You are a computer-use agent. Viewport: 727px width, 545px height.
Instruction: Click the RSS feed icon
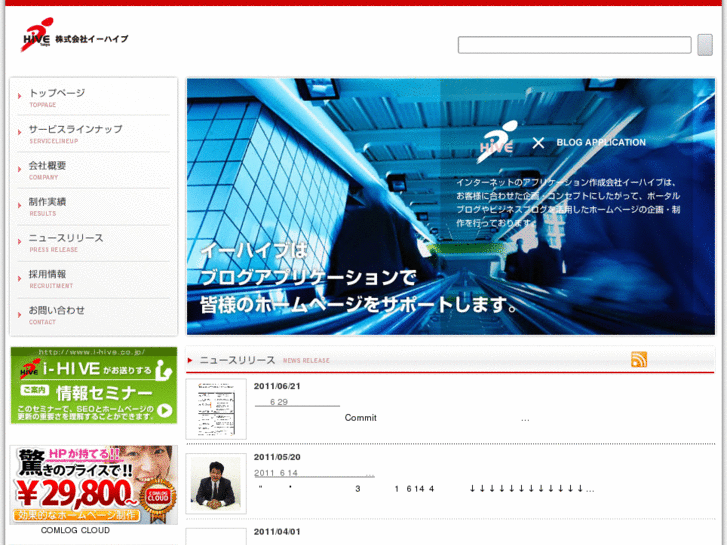tap(639, 359)
